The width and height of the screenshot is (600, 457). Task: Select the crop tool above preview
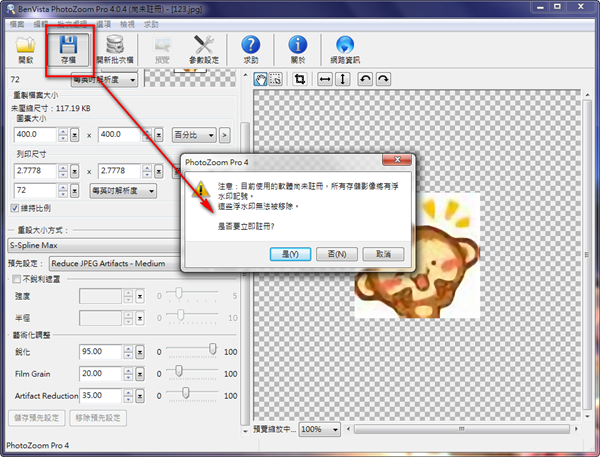coord(300,79)
